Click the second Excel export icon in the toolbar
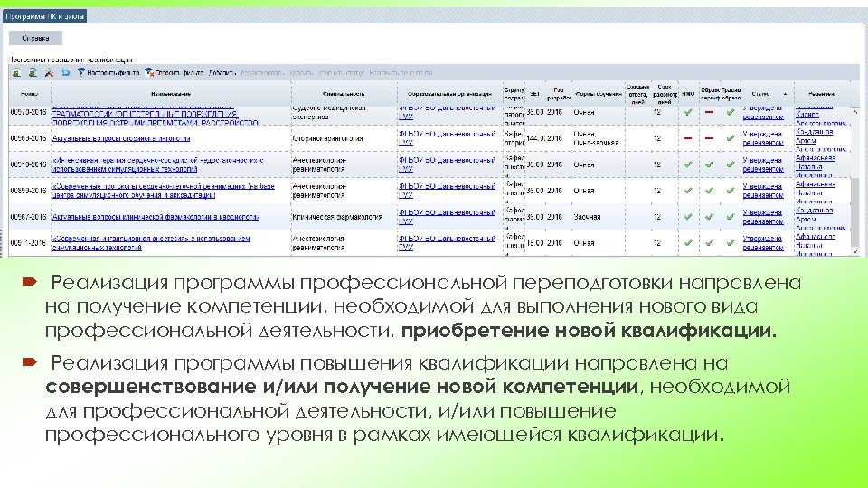Image resolution: width=868 pixels, height=488 pixels. click(x=33, y=72)
